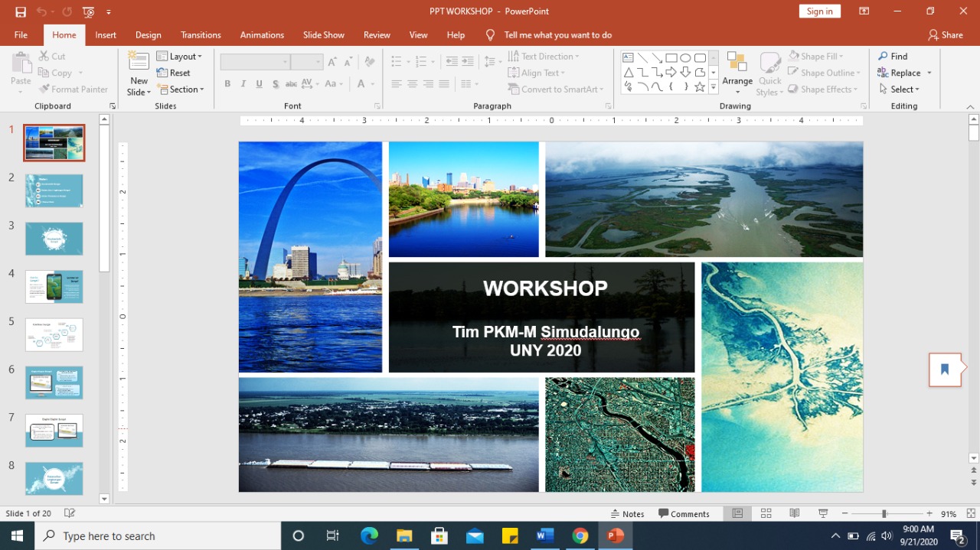Cut the selection with the scissors icon
Screen dimensions: 980x550
pos(51,57)
